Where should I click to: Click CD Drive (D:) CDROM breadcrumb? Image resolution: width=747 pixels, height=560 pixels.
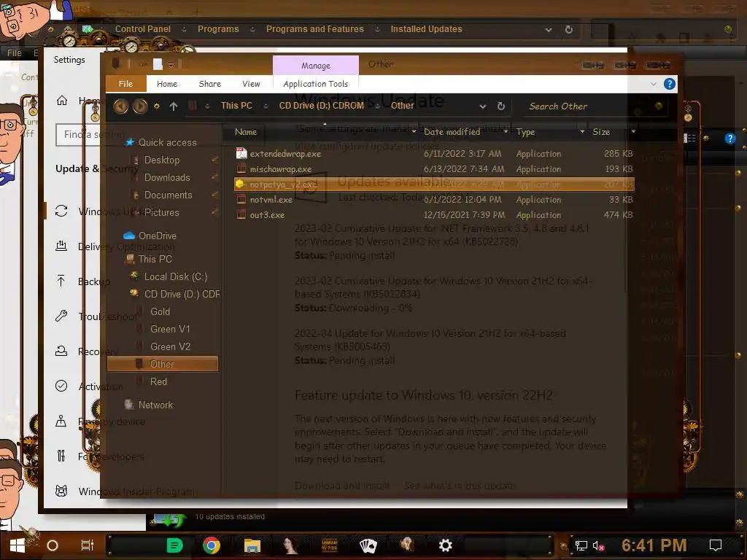click(321, 106)
